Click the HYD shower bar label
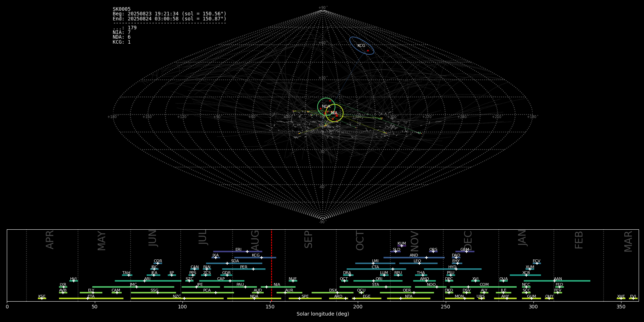The height and width of the screenshot is (322, 644). click(452, 267)
